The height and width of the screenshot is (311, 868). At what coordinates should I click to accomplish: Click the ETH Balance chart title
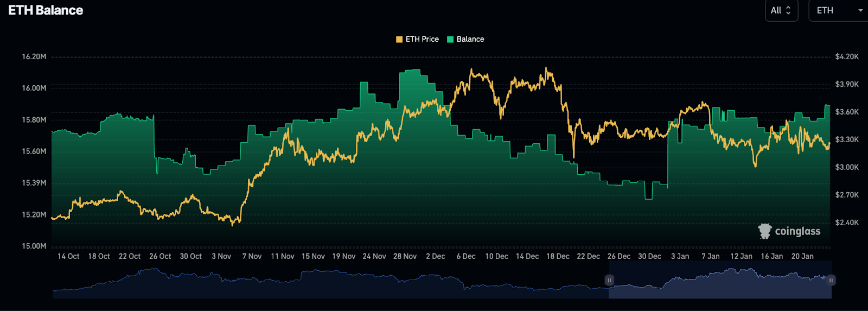pyautogui.click(x=46, y=10)
